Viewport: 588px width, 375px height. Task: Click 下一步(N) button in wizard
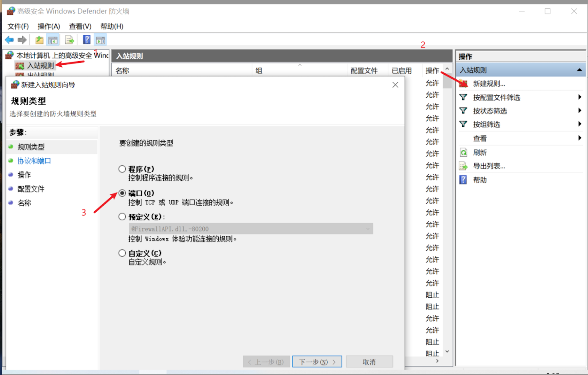pyautogui.click(x=317, y=362)
